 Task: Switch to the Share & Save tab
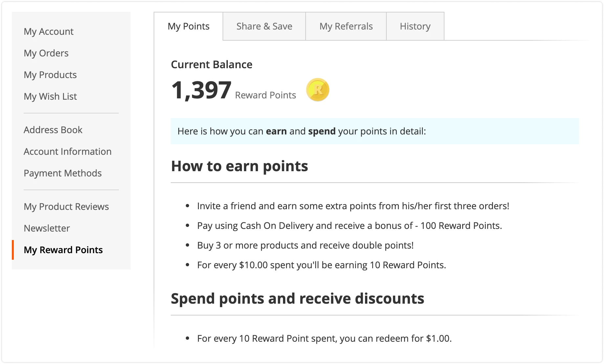[264, 26]
